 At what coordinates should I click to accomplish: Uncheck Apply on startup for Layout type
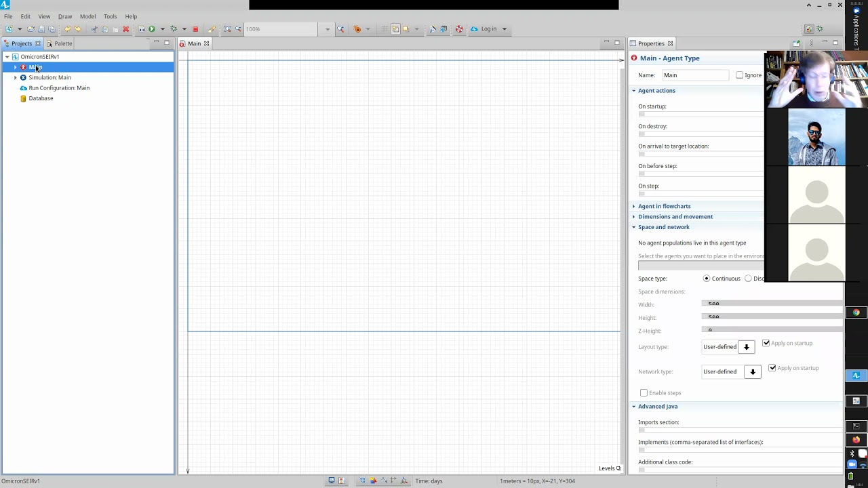coord(766,343)
